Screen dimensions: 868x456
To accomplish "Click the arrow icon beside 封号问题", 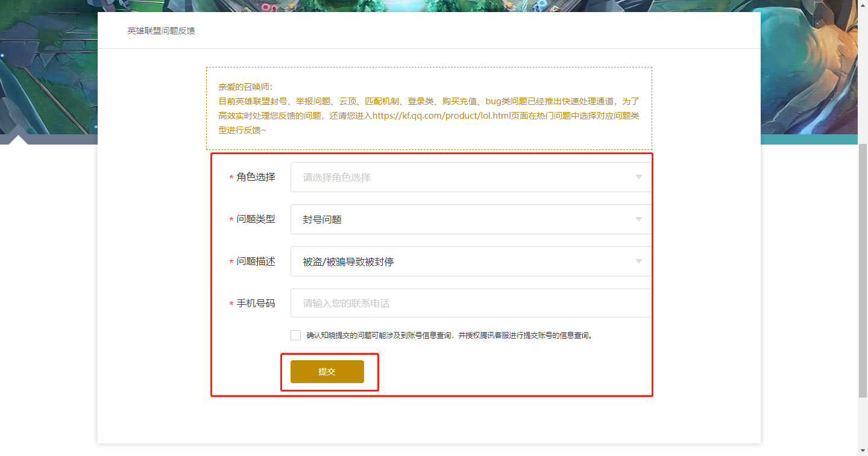I will 639,219.
